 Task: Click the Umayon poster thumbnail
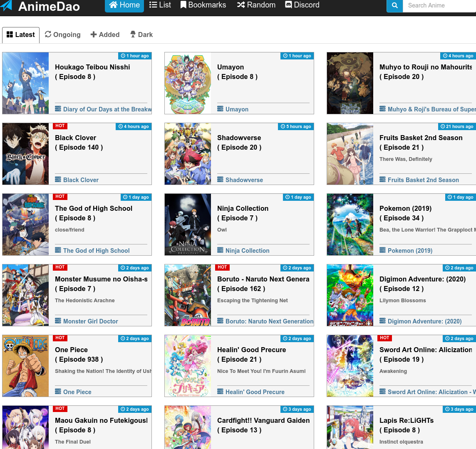pyautogui.click(x=188, y=83)
